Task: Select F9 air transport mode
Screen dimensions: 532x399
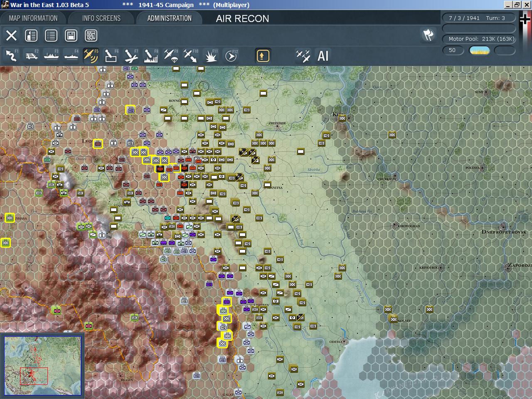Action: tap(171, 56)
